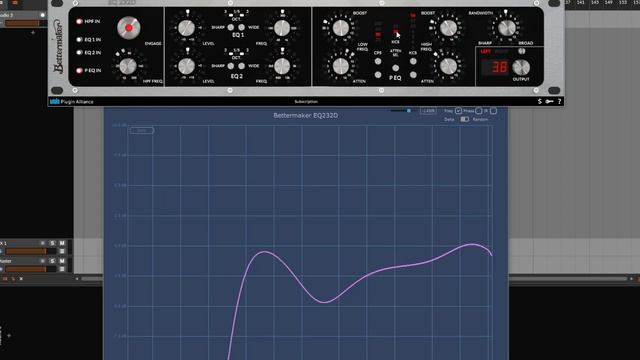Click the P EQ low ATTEN knob
The image size is (640, 360).
(340, 66)
